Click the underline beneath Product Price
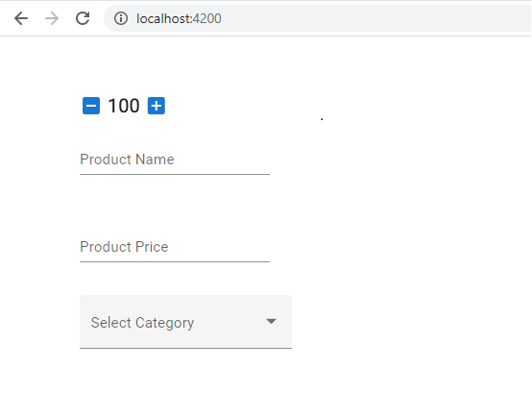Screen dimensions: 532x418 click(x=175, y=261)
